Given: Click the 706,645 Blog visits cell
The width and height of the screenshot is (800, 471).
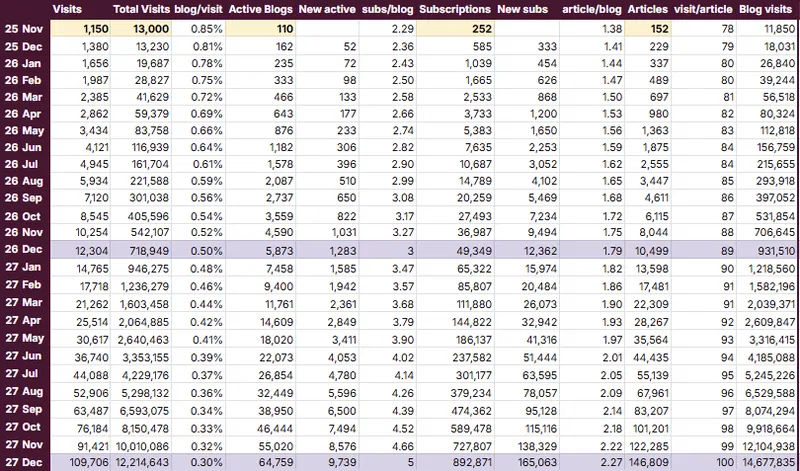Looking at the screenshot, I should 767,233.
